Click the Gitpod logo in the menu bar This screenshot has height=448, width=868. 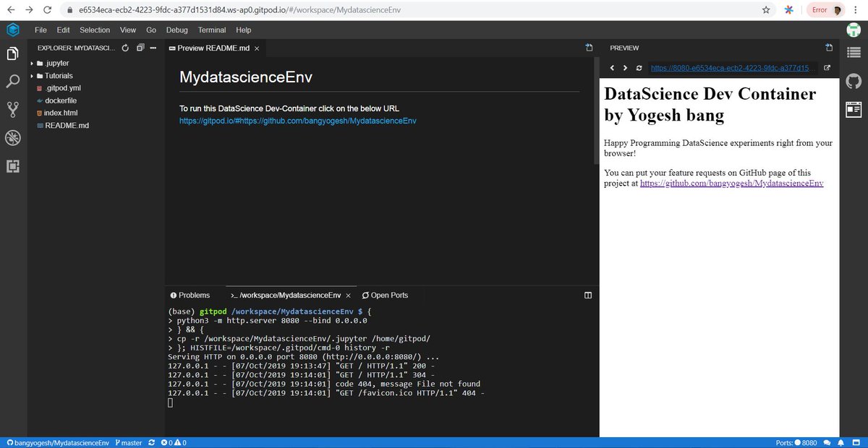click(x=12, y=30)
